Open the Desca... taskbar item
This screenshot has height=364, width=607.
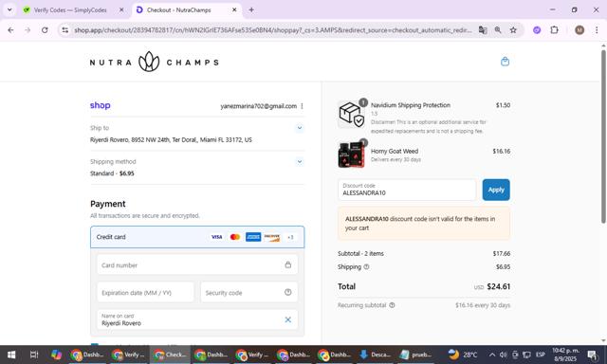(x=376, y=355)
